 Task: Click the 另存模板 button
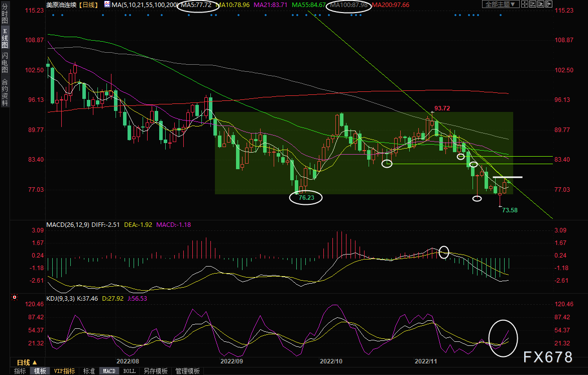pos(156,371)
